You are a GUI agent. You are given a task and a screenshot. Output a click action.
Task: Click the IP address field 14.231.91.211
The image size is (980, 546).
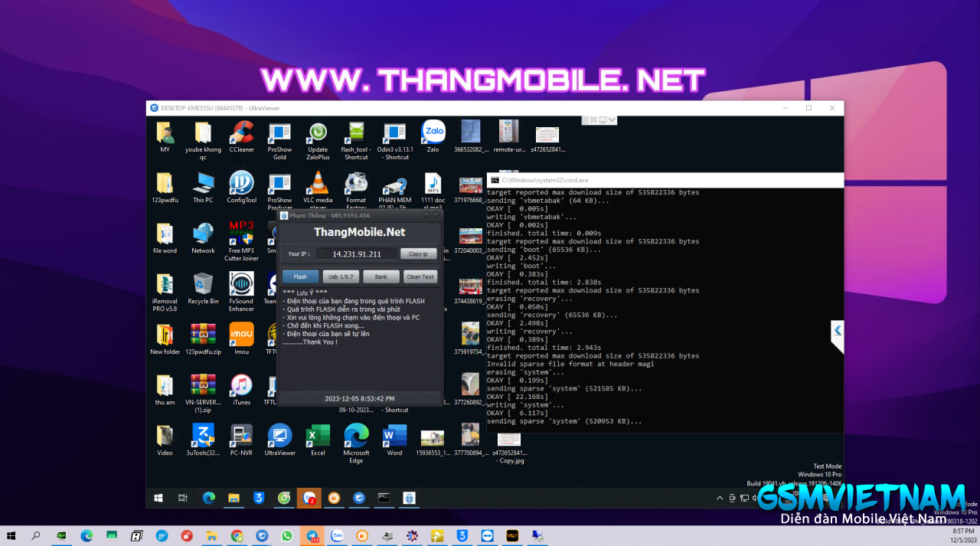357,253
